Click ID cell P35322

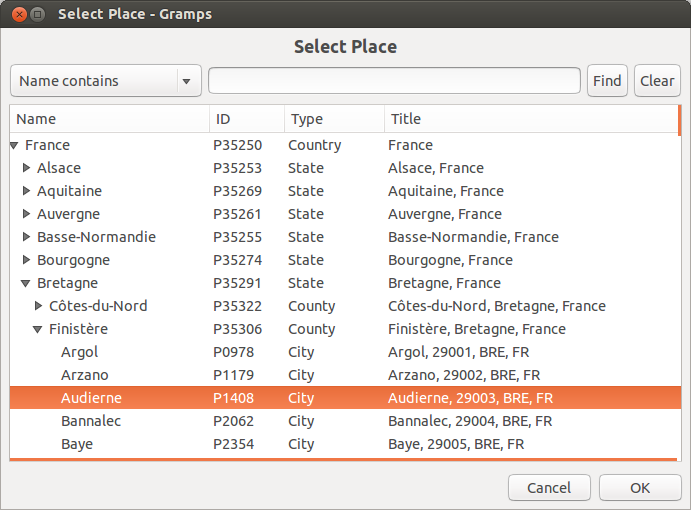[238, 306]
